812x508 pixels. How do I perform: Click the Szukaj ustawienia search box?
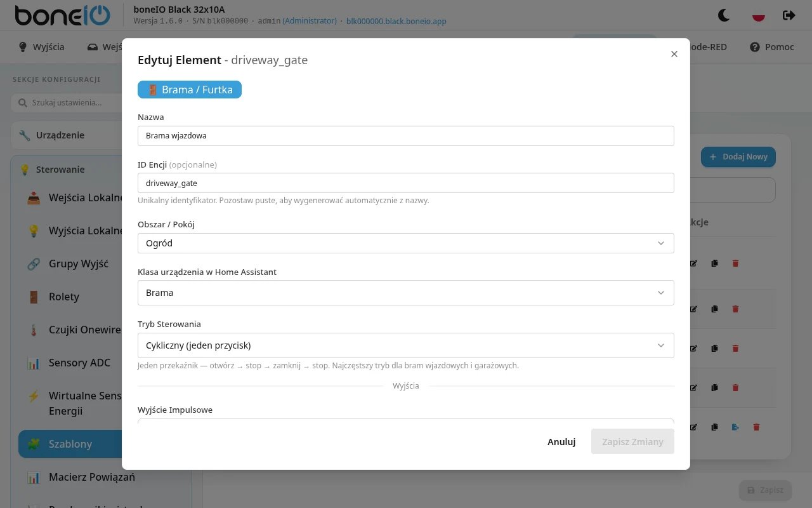66,102
